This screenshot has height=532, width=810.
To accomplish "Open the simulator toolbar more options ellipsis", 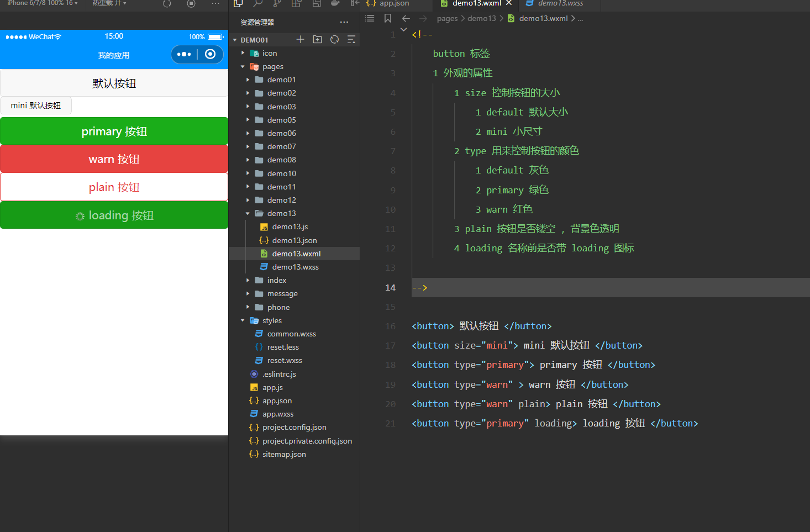I will [215, 3].
